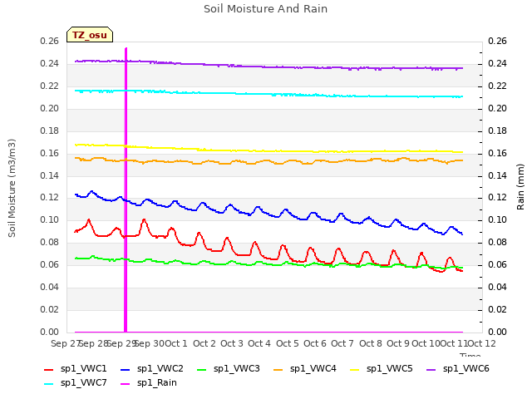Click the Oct 8 x-axis tick label
Viewport: 532px width, 399px height.
371,343
